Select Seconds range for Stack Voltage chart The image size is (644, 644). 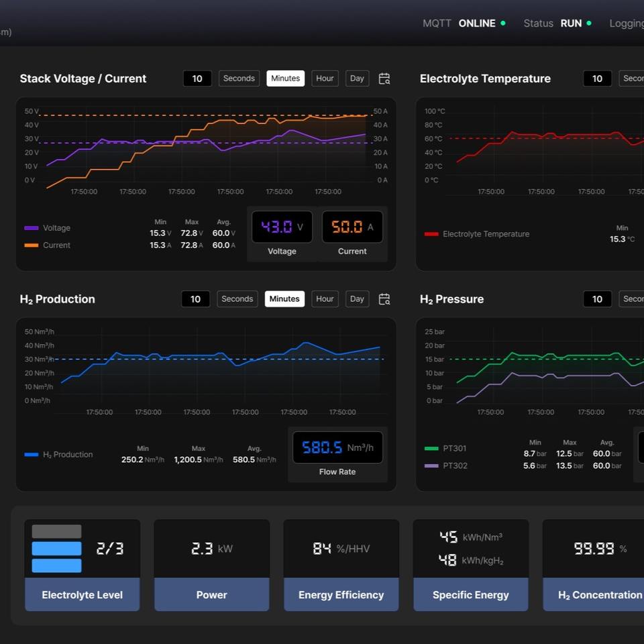[x=239, y=78]
